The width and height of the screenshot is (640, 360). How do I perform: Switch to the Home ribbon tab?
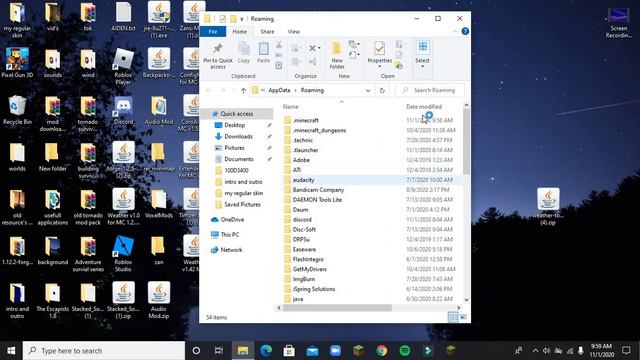240,31
